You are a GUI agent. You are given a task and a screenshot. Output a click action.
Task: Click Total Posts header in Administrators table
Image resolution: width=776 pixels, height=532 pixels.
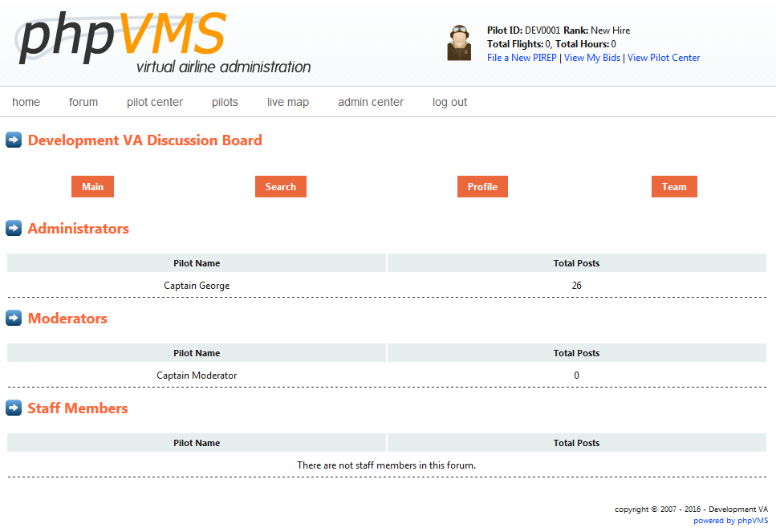click(x=576, y=263)
